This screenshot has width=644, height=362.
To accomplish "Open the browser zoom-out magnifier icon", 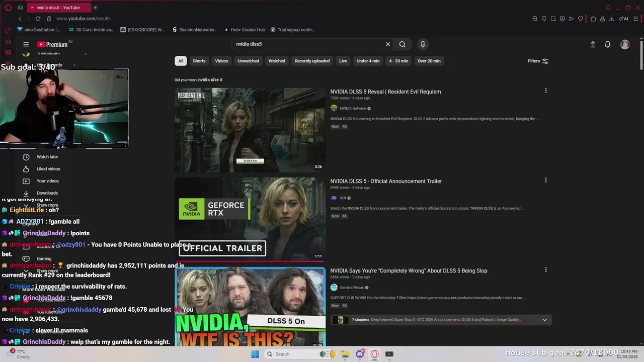I will point(535,19).
